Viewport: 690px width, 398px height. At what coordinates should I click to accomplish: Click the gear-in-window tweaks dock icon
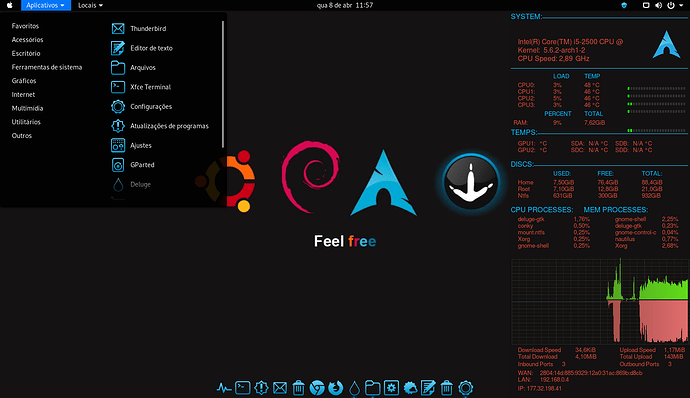(391, 388)
